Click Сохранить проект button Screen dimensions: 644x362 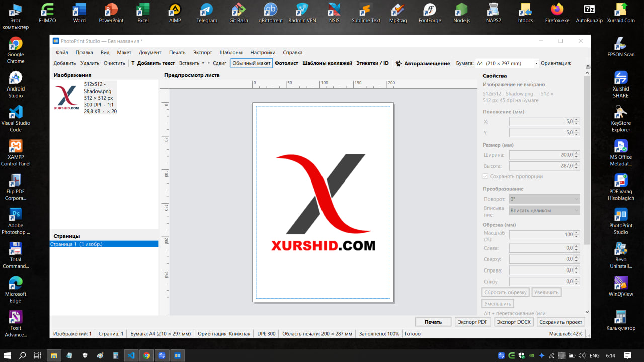[560, 322]
